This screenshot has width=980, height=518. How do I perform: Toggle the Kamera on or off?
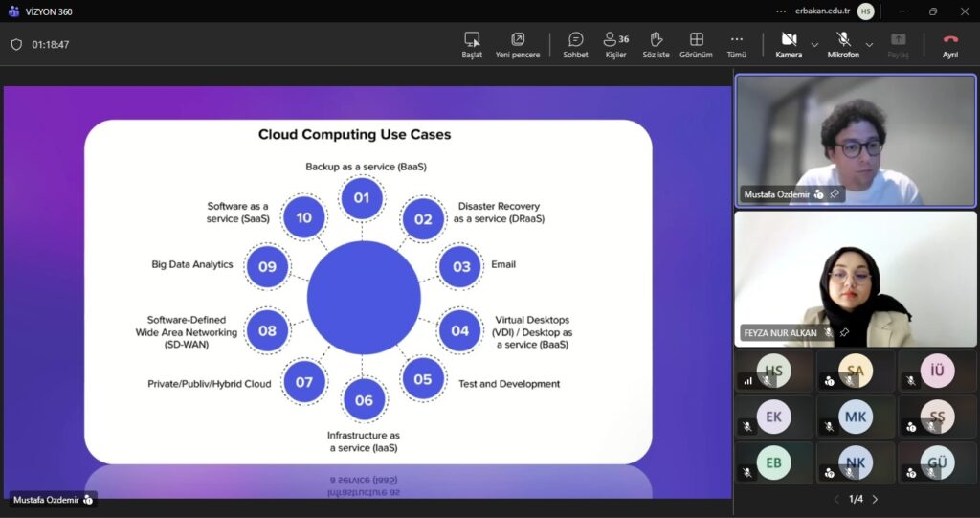[x=789, y=39]
